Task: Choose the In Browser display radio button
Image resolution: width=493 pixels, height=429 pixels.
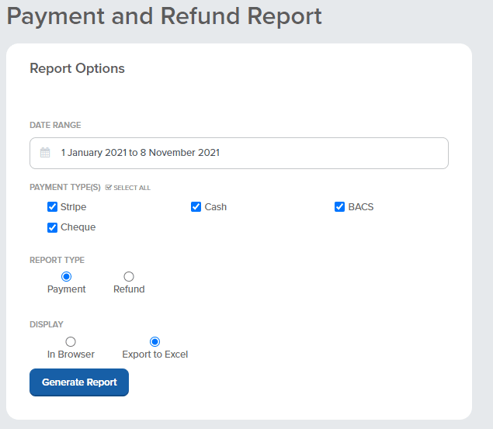Action: click(71, 342)
